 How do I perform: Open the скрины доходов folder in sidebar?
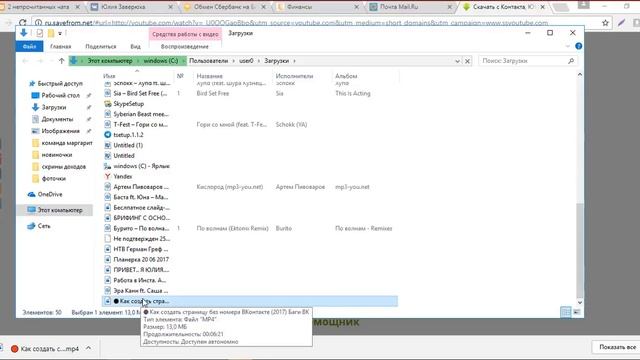click(63, 167)
